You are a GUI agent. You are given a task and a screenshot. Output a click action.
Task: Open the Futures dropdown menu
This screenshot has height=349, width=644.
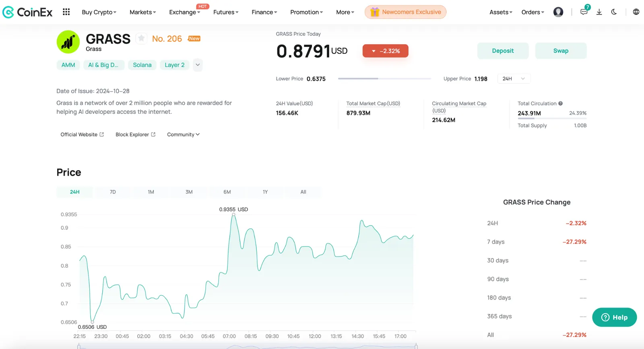click(226, 12)
